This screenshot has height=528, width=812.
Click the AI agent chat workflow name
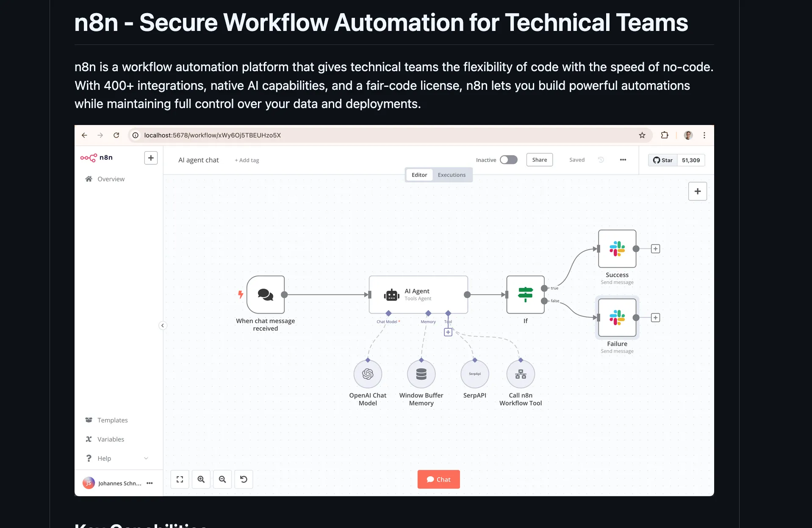(199, 160)
